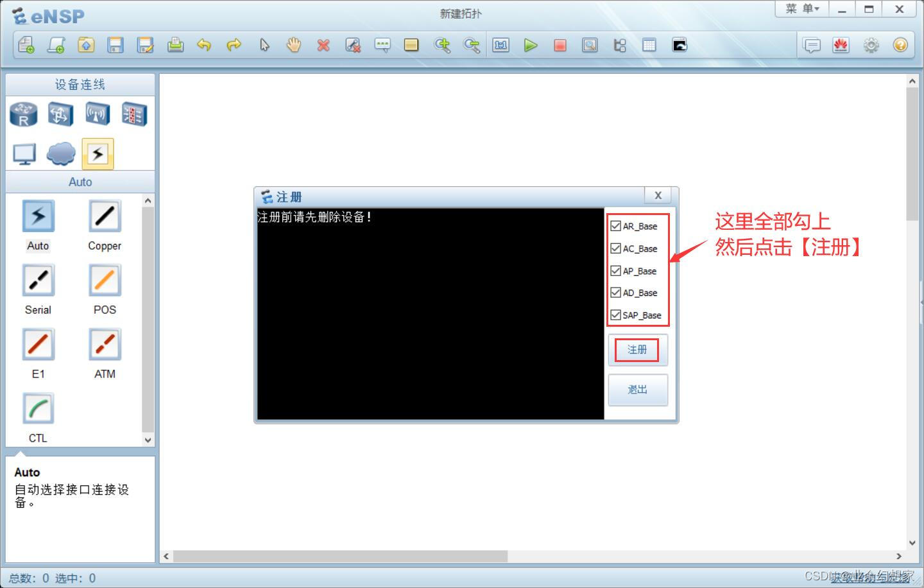Click the data capture icon in toolbar
The height and width of the screenshot is (588, 924).
click(x=590, y=45)
